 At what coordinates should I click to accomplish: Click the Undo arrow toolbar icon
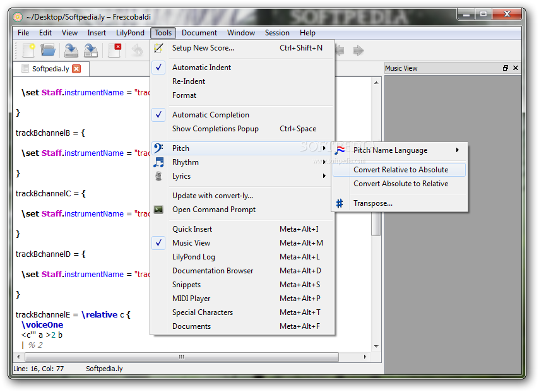tap(137, 50)
